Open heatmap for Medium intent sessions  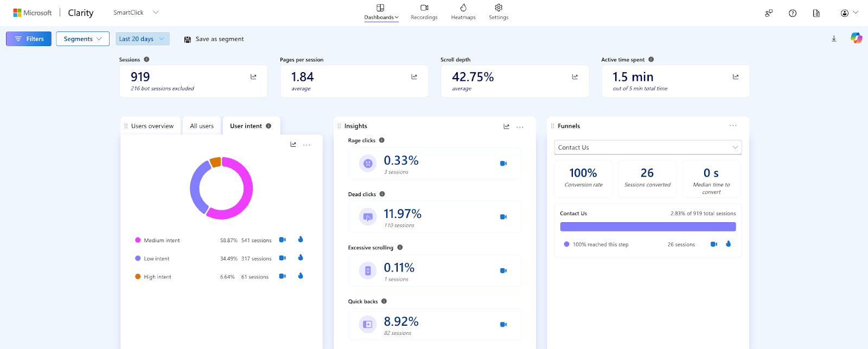click(x=301, y=240)
